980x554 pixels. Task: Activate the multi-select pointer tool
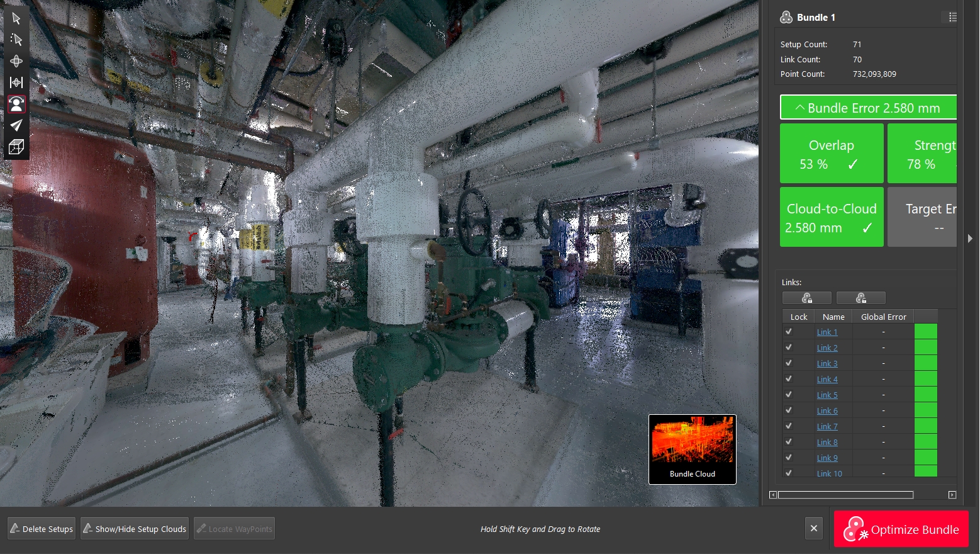click(x=16, y=40)
